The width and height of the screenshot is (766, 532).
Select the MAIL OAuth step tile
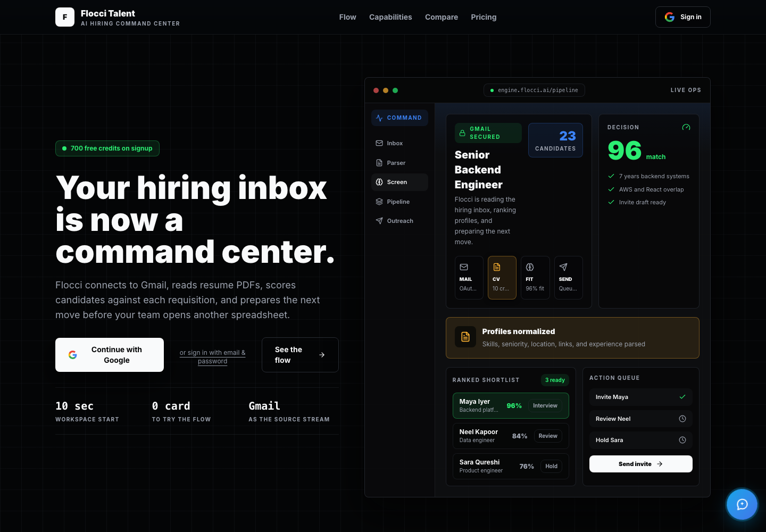coord(469,278)
